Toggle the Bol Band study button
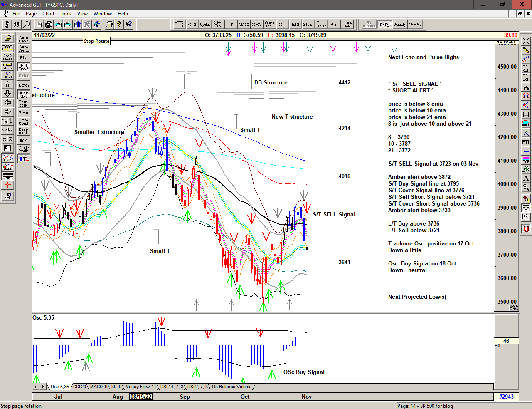 pyautogui.click(x=24, y=67)
